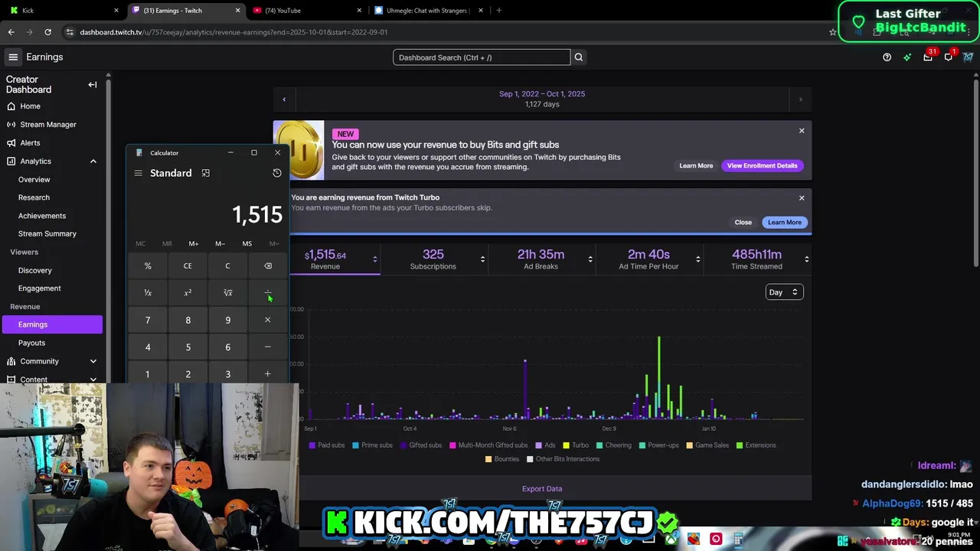This screenshot has width=980, height=551.
Task: Toggle Ads legend series
Action: 545,445
